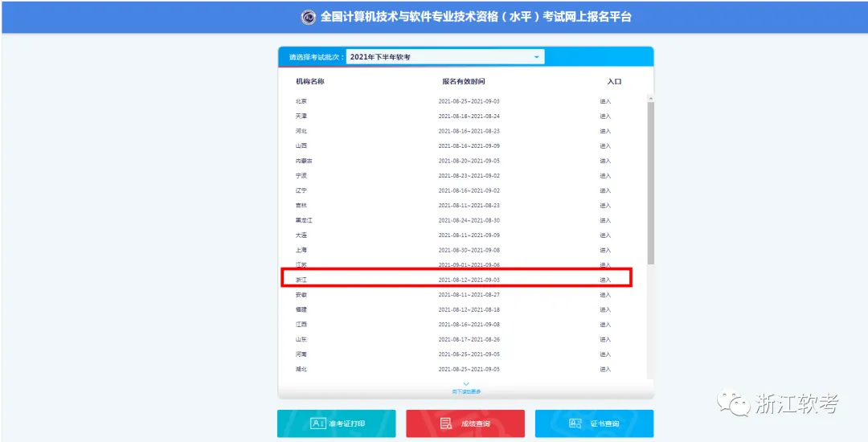Click 进入 link in the 天津 row
This screenshot has width=868, height=442.
pos(605,117)
